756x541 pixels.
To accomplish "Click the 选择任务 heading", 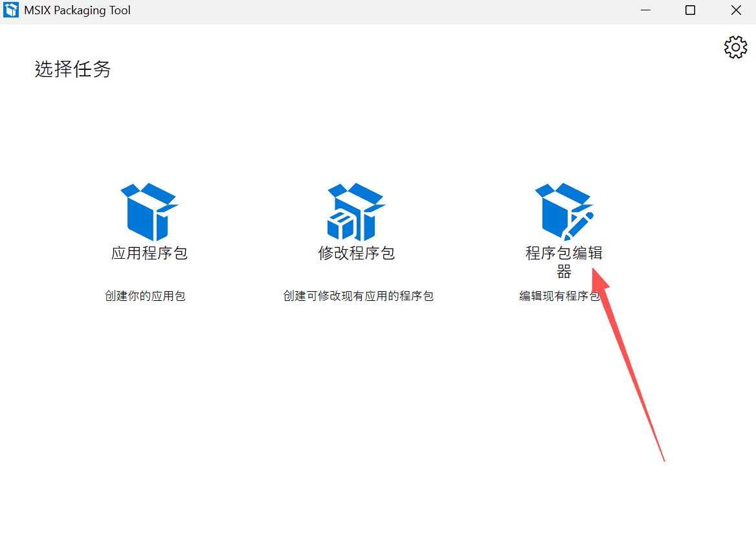I will [x=72, y=69].
